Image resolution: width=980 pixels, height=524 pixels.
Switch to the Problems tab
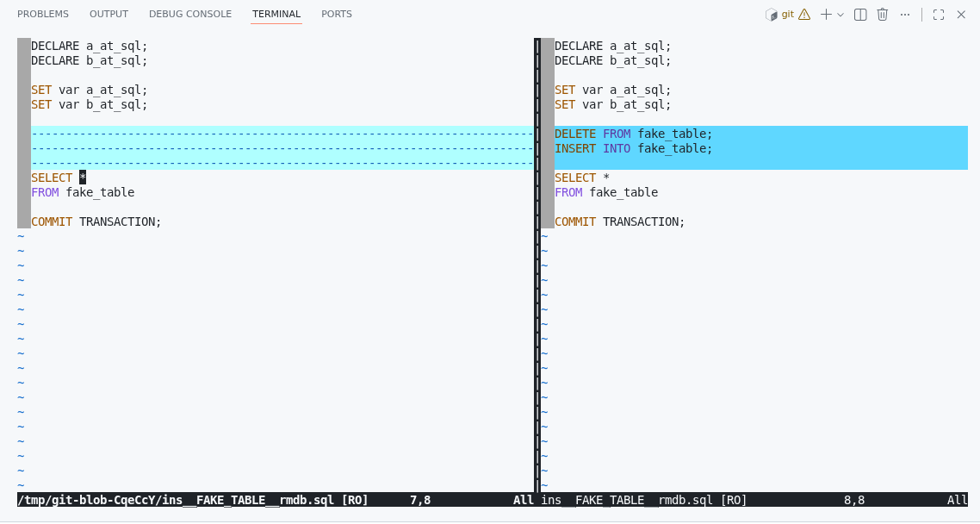click(43, 15)
